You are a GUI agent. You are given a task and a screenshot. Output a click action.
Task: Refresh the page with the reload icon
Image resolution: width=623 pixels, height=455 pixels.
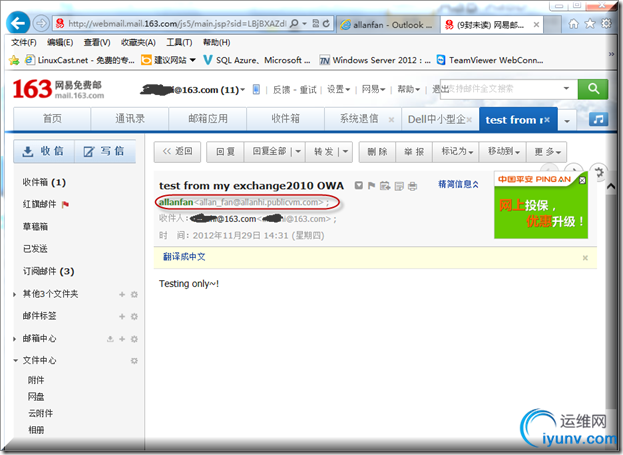click(326, 23)
